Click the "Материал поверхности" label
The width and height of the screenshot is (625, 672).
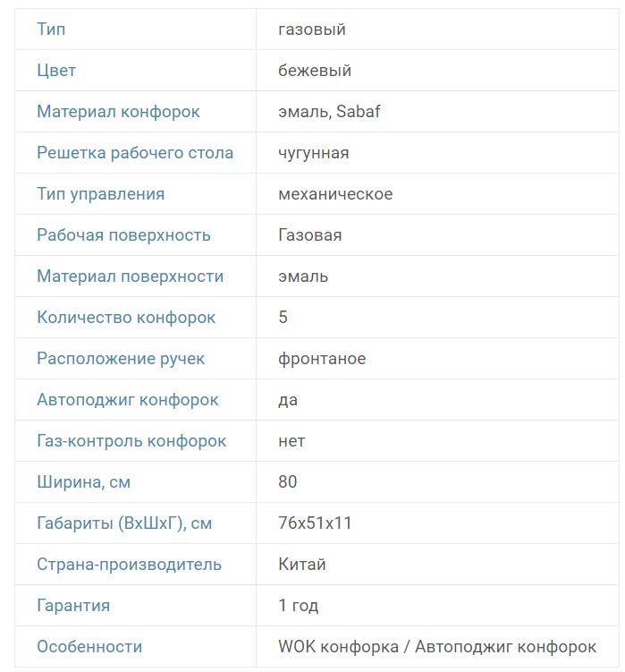[130, 276]
